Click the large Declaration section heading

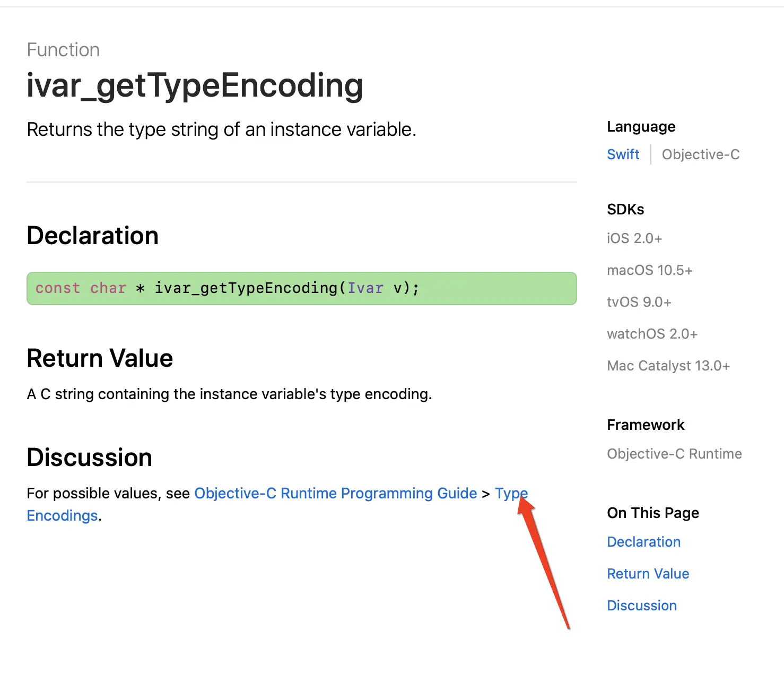92,236
